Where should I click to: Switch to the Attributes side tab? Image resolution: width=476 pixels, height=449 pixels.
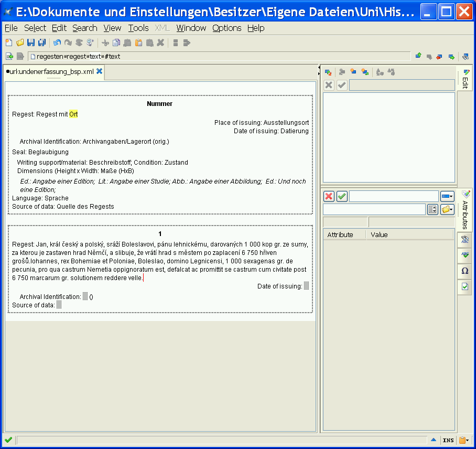click(465, 210)
